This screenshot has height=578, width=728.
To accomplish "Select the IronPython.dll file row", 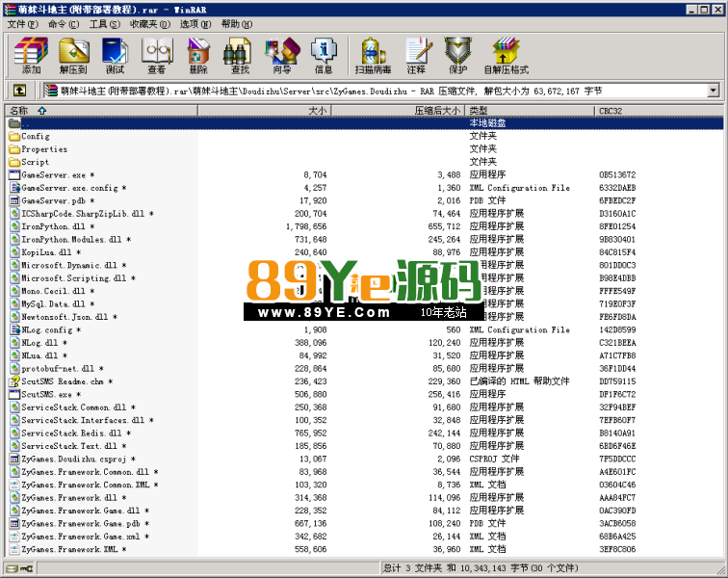I will click(x=364, y=226).
